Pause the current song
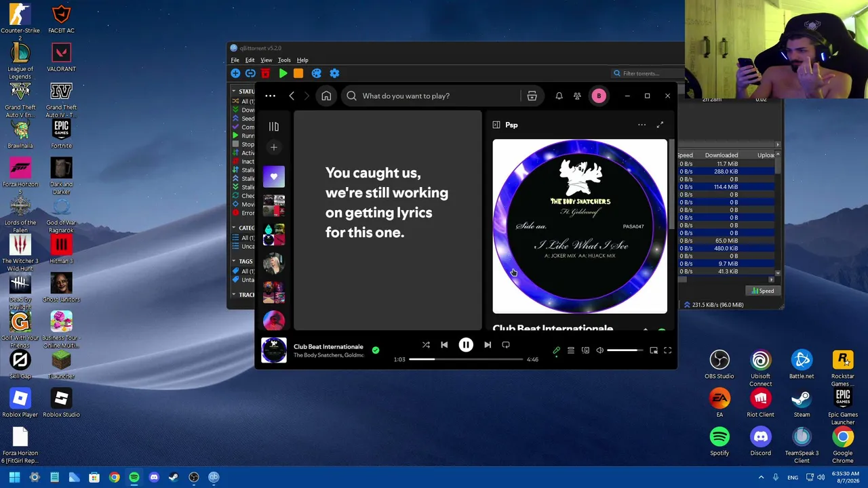Viewport: 868px width, 488px height. coord(466,345)
